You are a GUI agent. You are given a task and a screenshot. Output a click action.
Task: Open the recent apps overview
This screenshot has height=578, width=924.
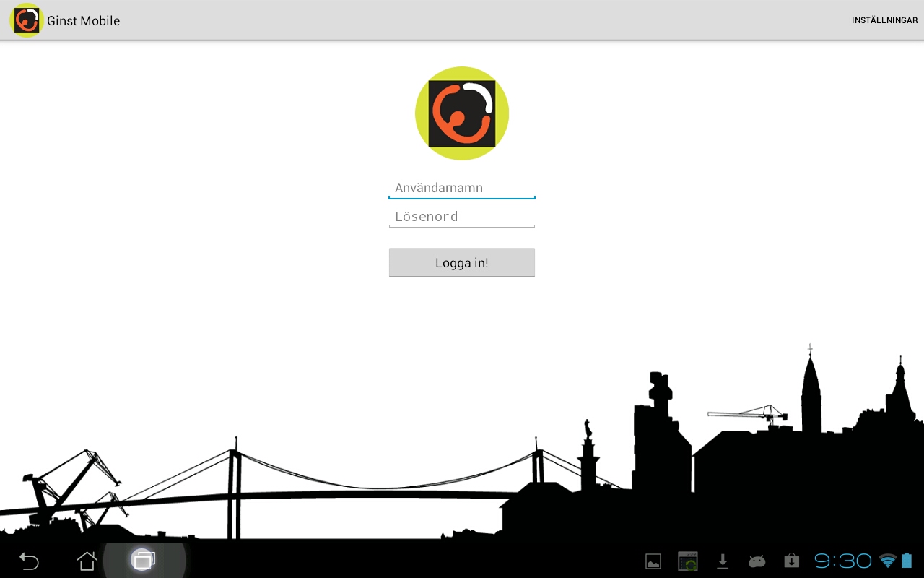(144, 560)
